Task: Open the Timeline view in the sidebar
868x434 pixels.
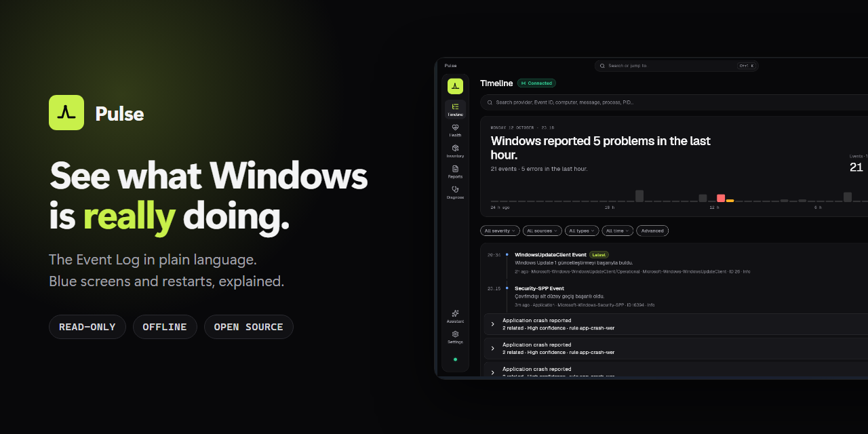Action: click(455, 109)
